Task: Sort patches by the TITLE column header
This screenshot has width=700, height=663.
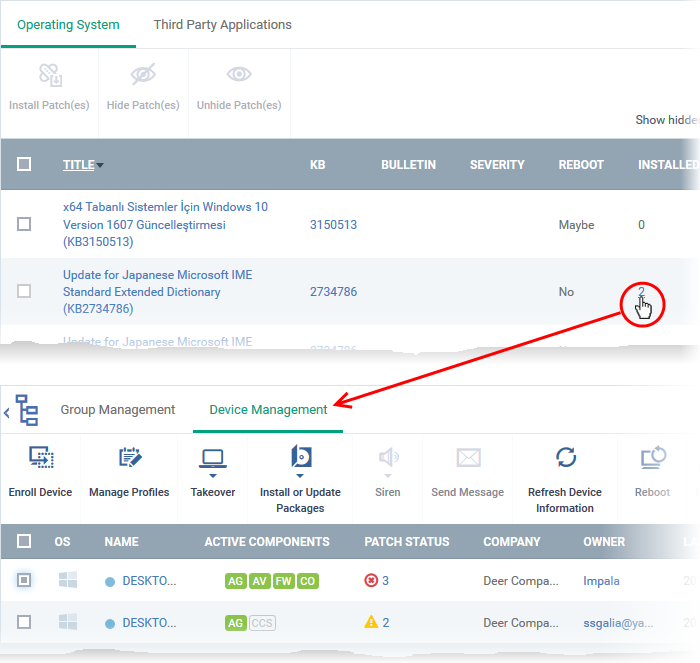Action: [79, 165]
